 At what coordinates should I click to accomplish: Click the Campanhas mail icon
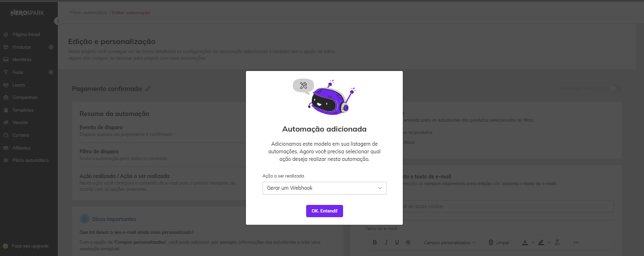(x=6, y=97)
